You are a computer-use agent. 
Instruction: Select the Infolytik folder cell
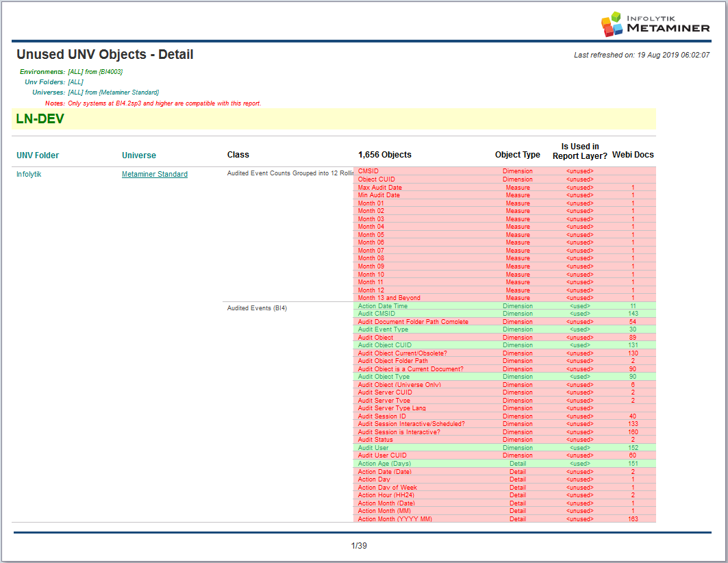point(29,174)
